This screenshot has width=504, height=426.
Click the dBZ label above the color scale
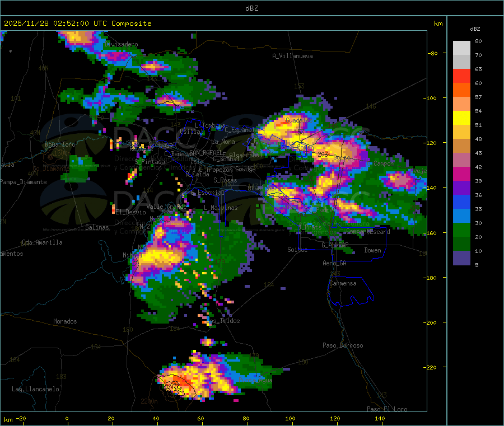point(475,29)
